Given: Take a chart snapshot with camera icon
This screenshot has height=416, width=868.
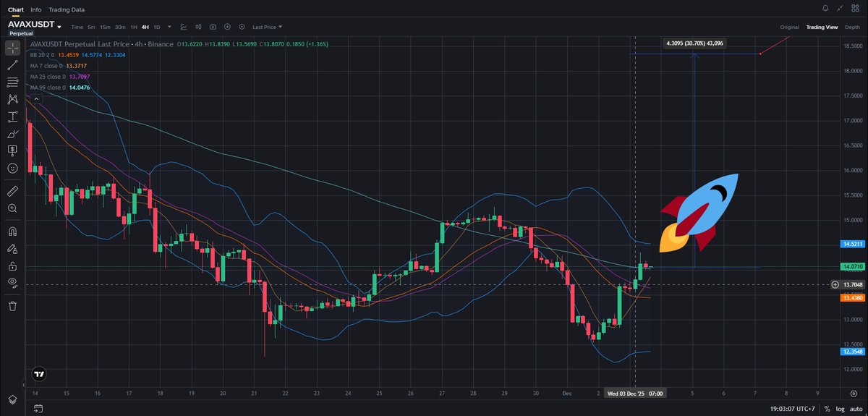Looking at the screenshot, I should click(213, 27).
